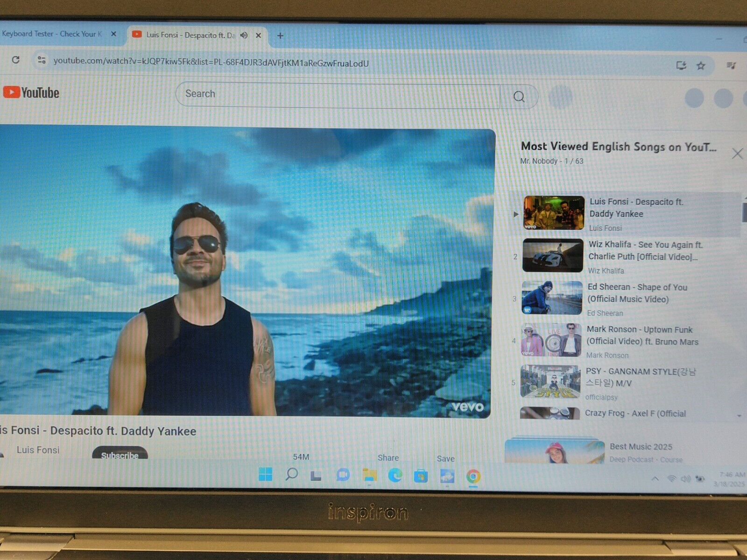747x560 pixels.
Task: Play PSY - GANGNAM STYLE thumbnail
Action: pos(550,381)
